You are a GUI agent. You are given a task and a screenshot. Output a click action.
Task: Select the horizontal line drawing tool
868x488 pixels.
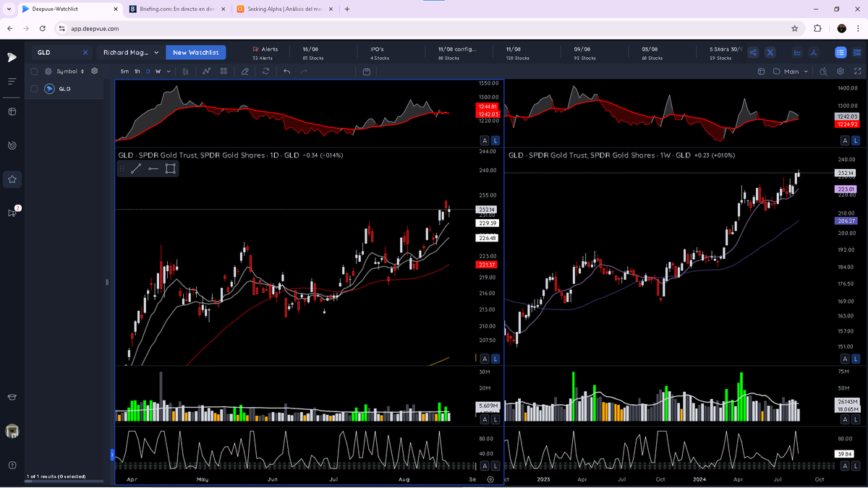click(153, 168)
